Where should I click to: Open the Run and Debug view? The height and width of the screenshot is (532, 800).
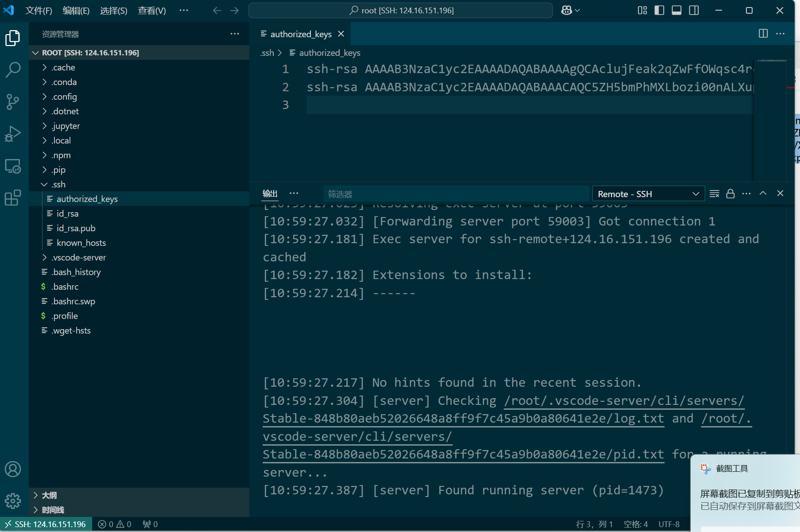pyautogui.click(x=13, y=134)
